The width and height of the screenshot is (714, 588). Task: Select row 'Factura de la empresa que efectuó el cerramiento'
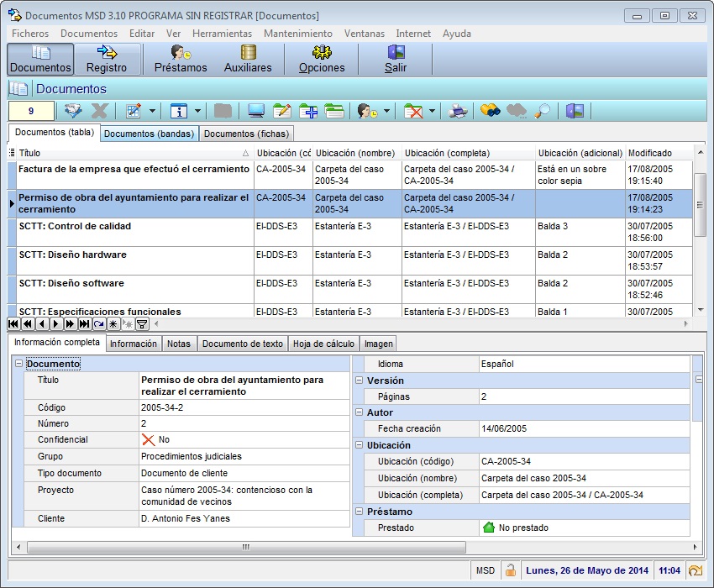pyautogui.click(x=349, y=175)
